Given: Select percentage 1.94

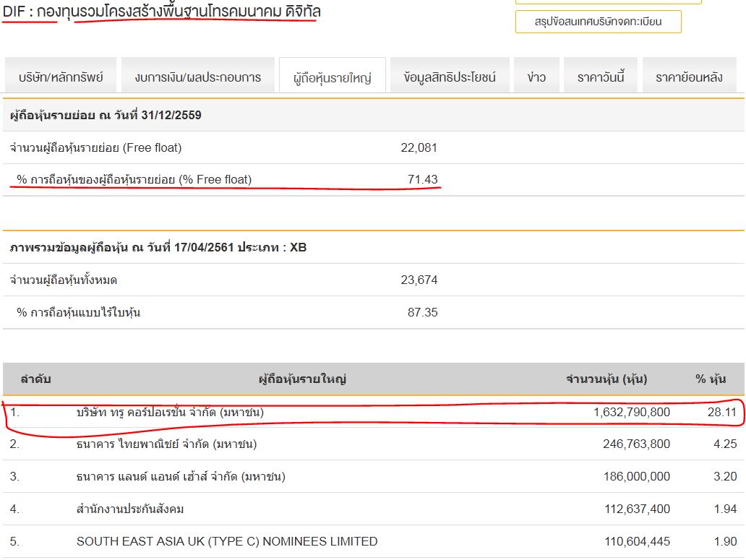Looking at the screenshot, I should [x=725, y=509].
